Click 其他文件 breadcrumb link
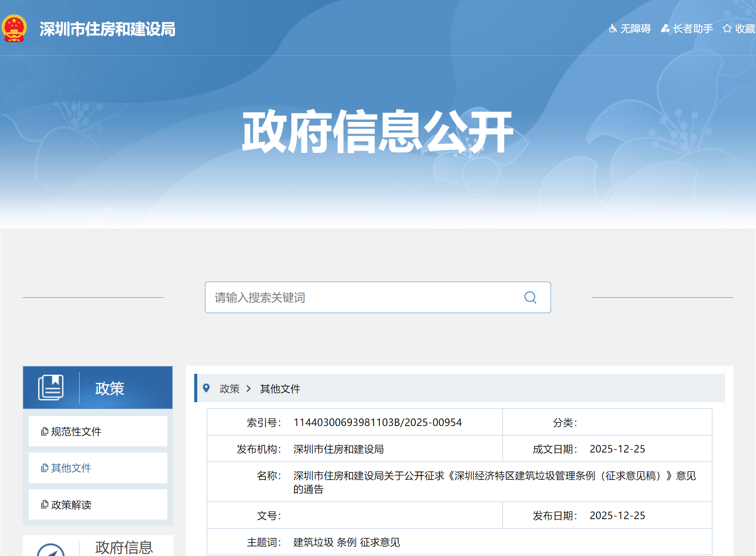The image size is (756, 556). (280, 389)
